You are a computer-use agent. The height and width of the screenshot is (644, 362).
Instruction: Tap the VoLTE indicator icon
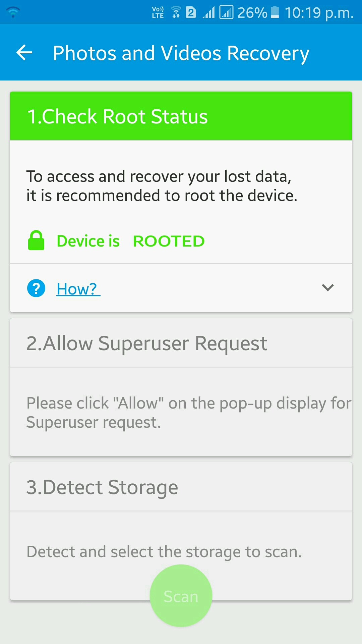pos(158,13)
